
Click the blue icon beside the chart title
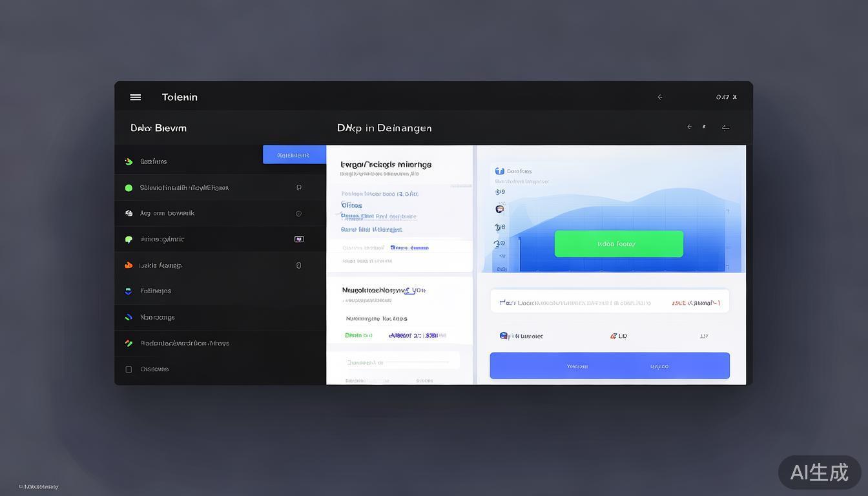(x=499, y=171)
